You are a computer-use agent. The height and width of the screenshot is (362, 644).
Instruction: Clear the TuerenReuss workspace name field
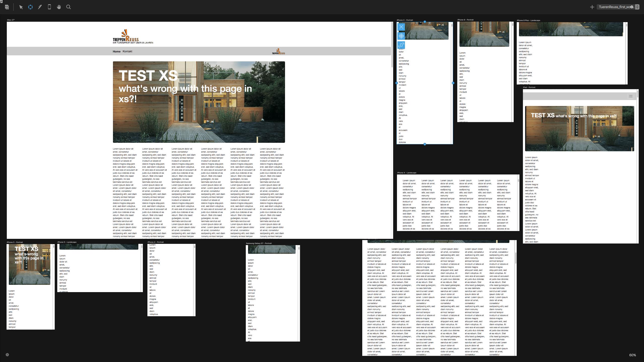pos(632,7)
